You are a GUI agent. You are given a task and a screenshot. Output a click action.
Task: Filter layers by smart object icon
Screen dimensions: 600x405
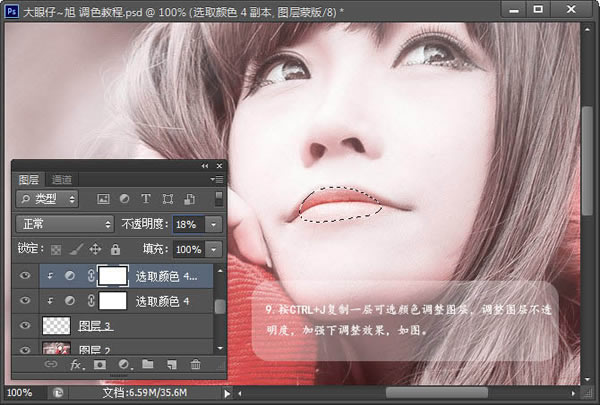[189, 199]
